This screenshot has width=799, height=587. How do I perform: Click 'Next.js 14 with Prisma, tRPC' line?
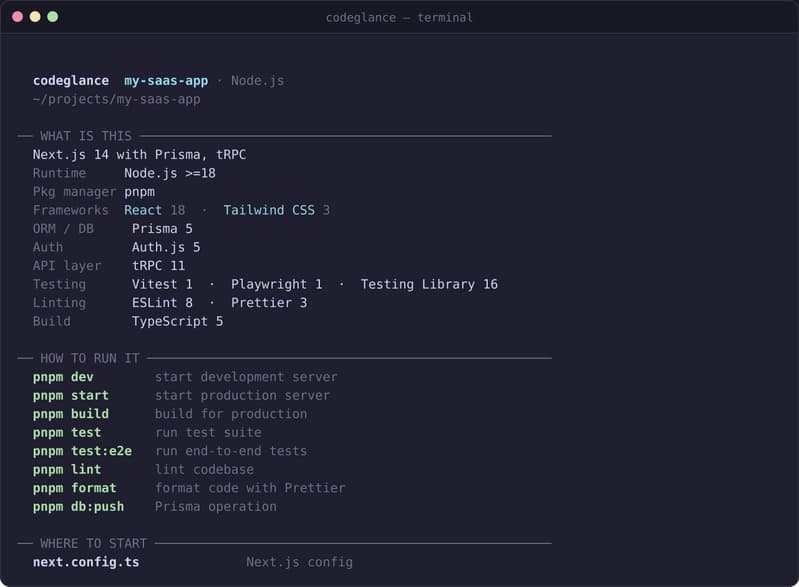tap(140, 155)
